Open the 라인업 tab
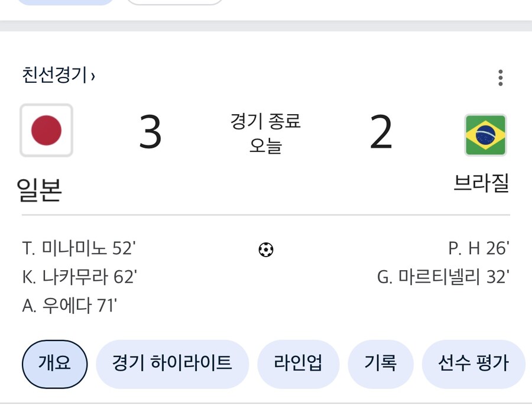 [x=298, y=364]
